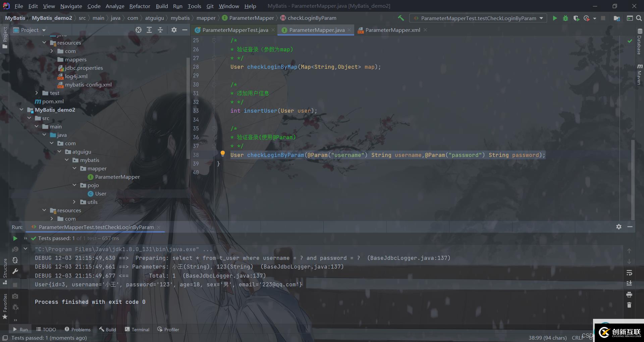This screenshot has height=342, width=644.
Task: Toggle fold marker at line 30 comment
Action: coord(214,85)
